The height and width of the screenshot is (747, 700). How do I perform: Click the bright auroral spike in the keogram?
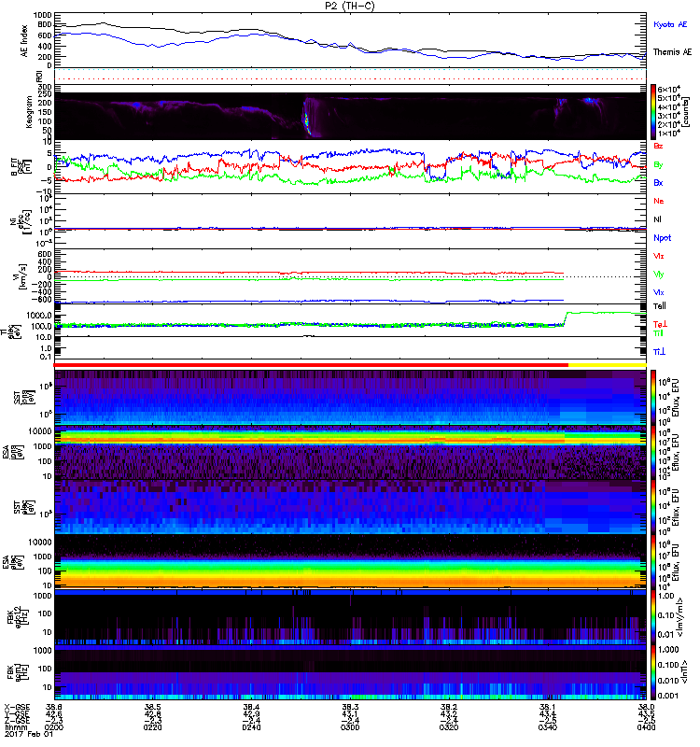click(x=306, y=120)
